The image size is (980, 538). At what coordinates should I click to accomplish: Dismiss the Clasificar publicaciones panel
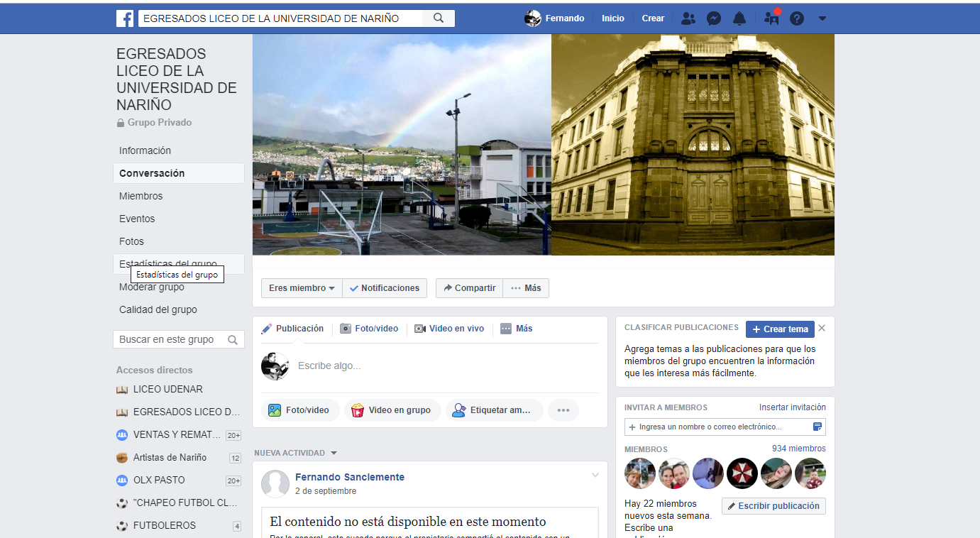[x=822, y=328]
